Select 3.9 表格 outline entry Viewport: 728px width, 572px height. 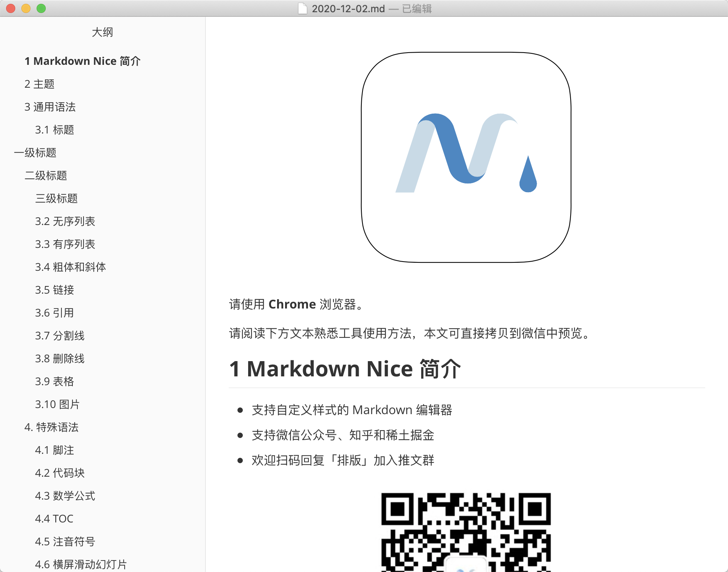click(x=55, y=381)
